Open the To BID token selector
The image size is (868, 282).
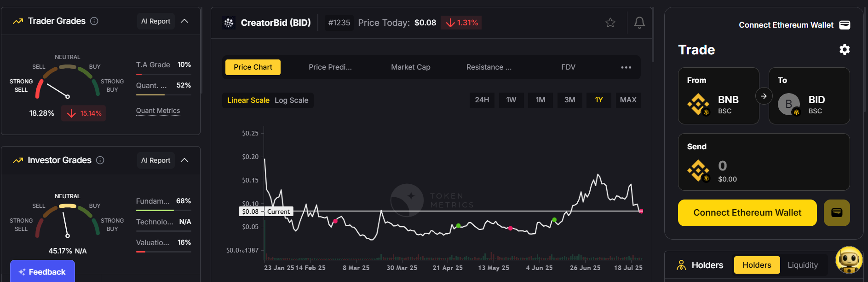click(809, 96)
